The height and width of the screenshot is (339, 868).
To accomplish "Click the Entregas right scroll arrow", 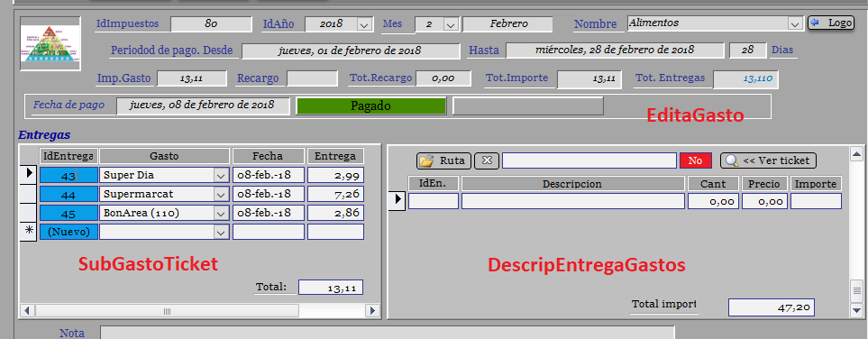I will pos(373,310).
